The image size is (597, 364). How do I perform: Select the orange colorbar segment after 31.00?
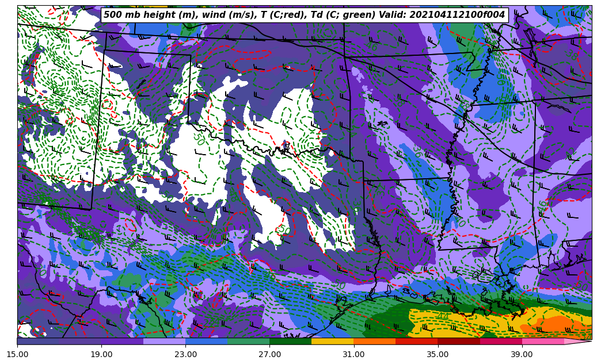[x=375, y=341]
